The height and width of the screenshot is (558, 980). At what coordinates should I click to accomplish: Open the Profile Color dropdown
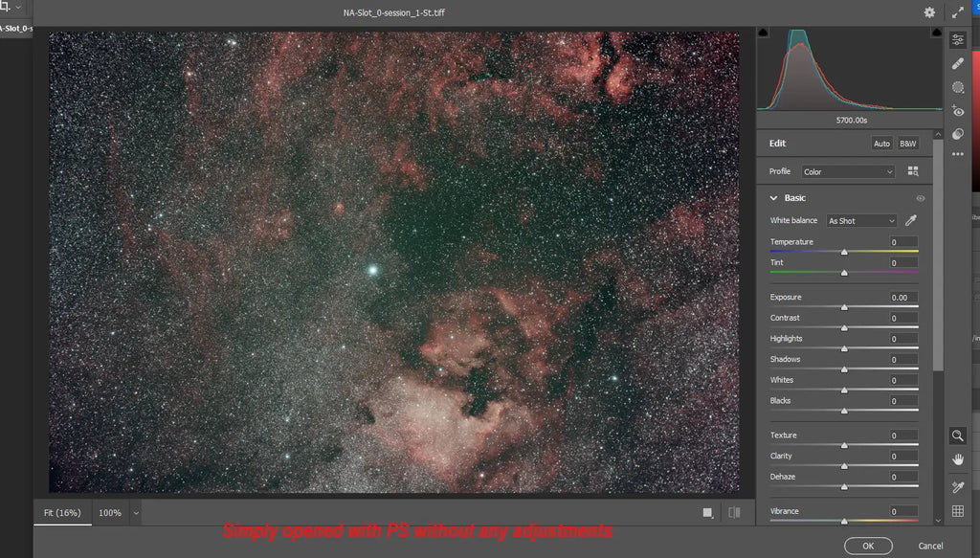click(x=848, y=172)
